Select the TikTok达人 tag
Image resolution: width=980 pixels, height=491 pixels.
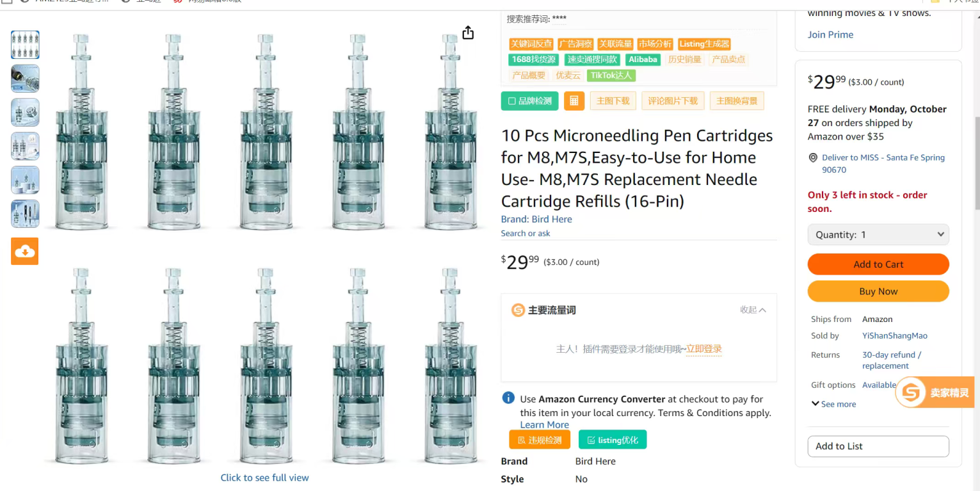(611, 76)
